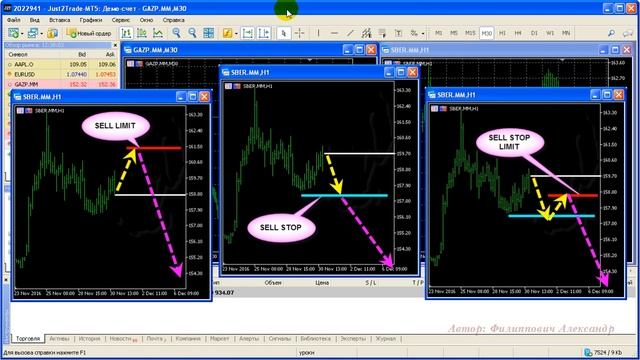Switch timeframe to M5

point(454,33)
